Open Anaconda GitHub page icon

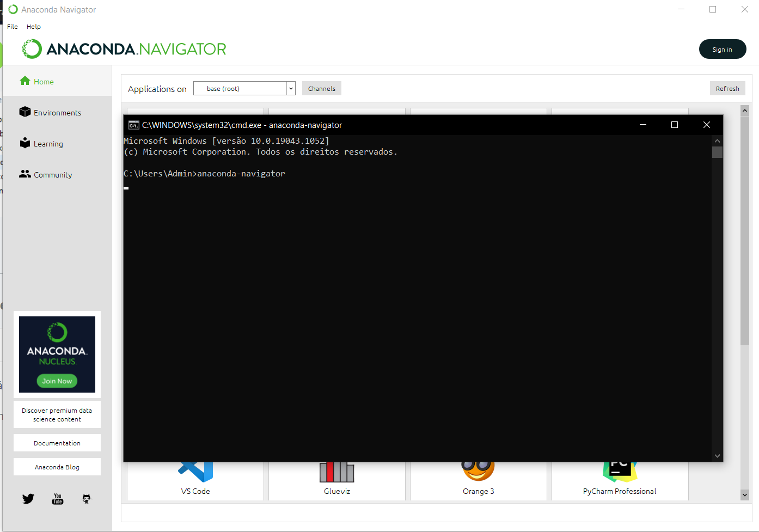[x=87, y=499]
